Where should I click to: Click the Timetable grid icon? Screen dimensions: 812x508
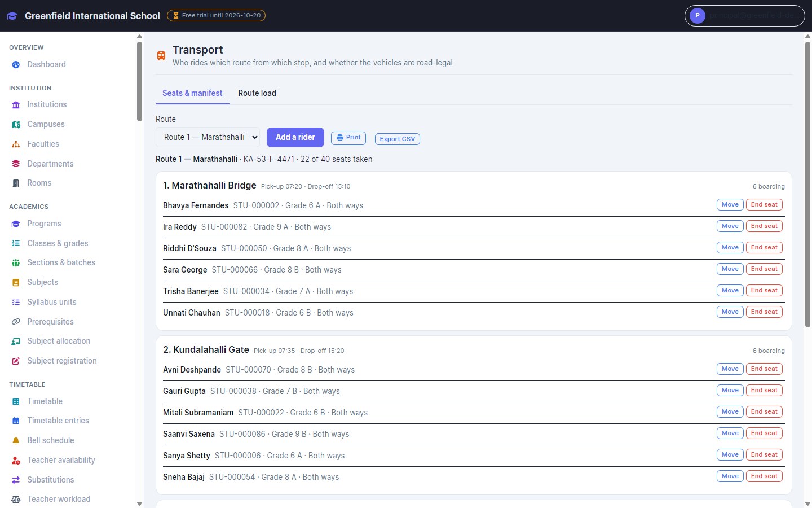point(16,402)
